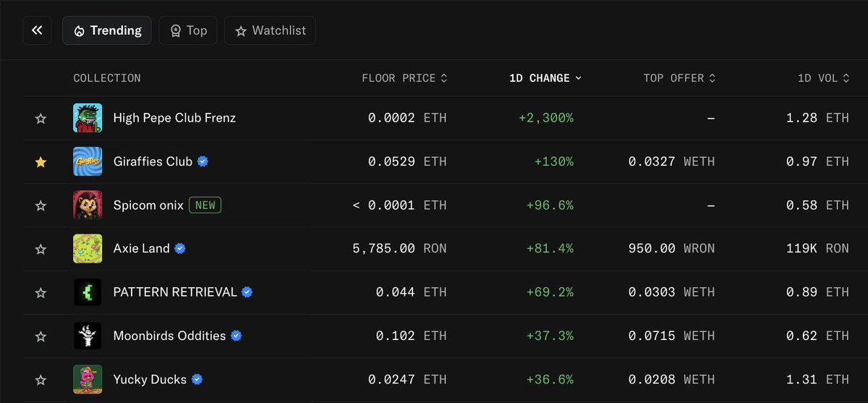The image size is (868, 403).
Task: Click the PATTERN RETRIEVAL collection icon
Action: pos(88,292)
